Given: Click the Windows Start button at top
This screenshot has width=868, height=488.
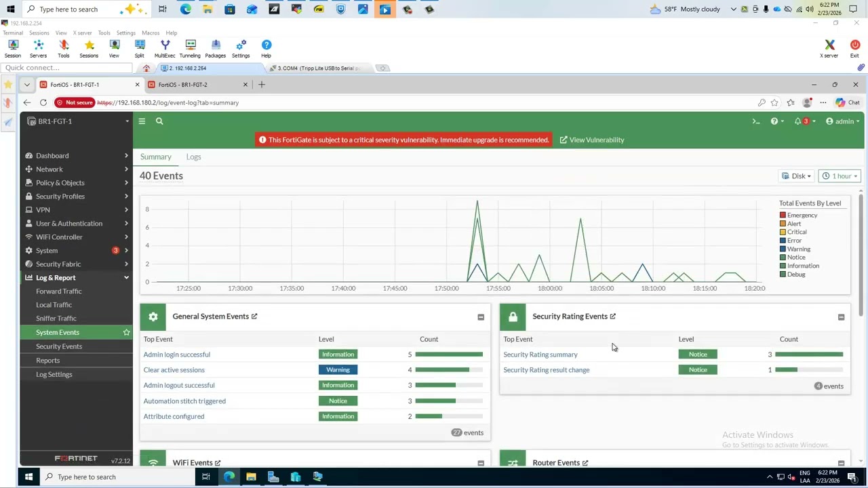Looking at the screenshot, I should coord(10,9).
